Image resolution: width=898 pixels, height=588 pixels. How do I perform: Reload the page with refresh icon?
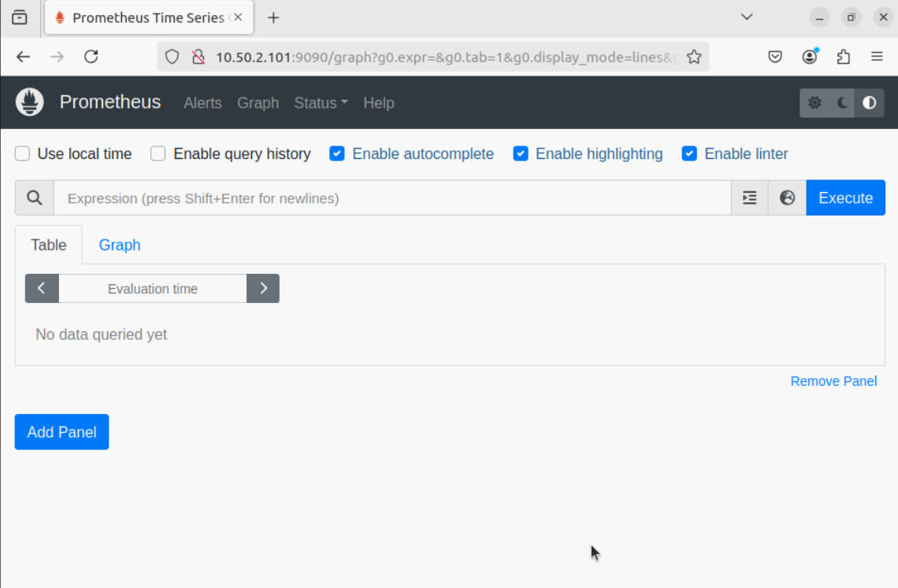pyautogui.click(x=91, y=57)
